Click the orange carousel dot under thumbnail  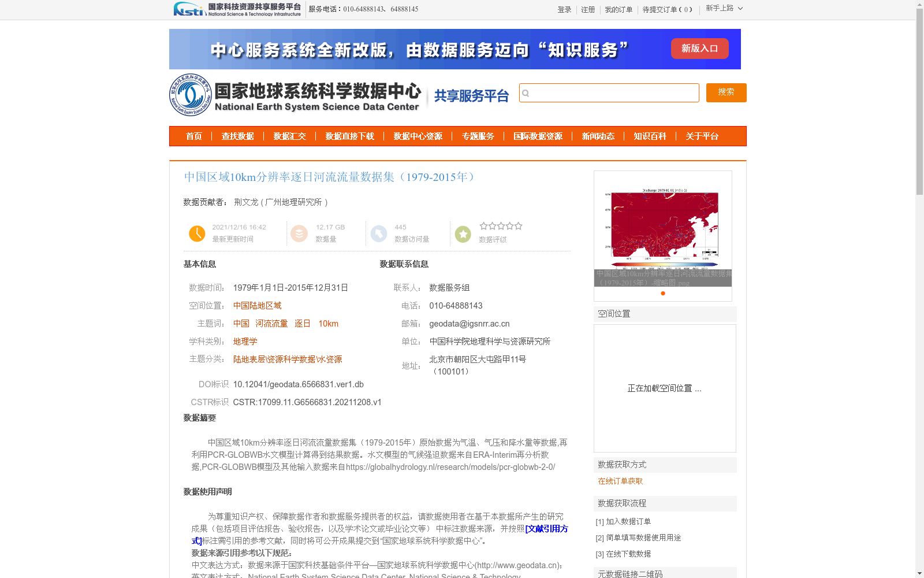point(663,293)
